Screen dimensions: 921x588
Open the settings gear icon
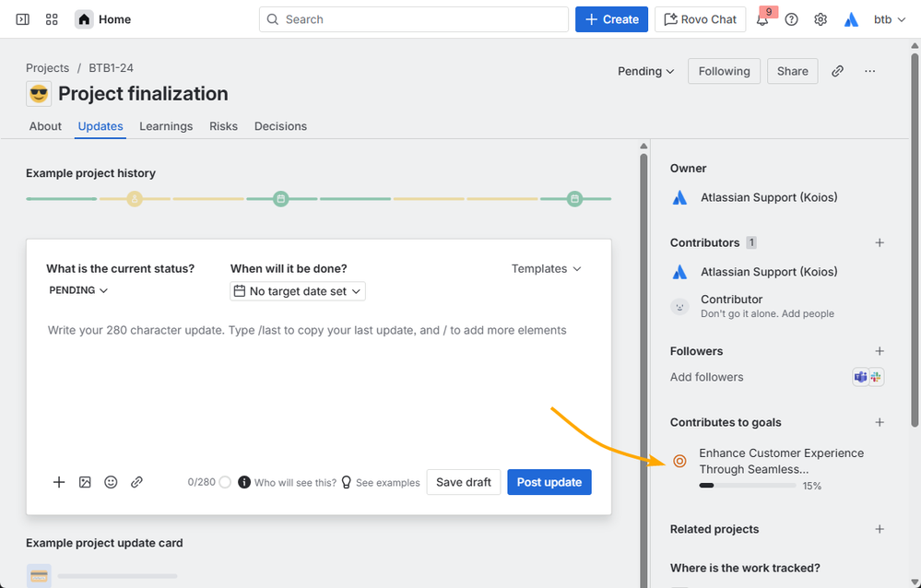coord(821,19)
